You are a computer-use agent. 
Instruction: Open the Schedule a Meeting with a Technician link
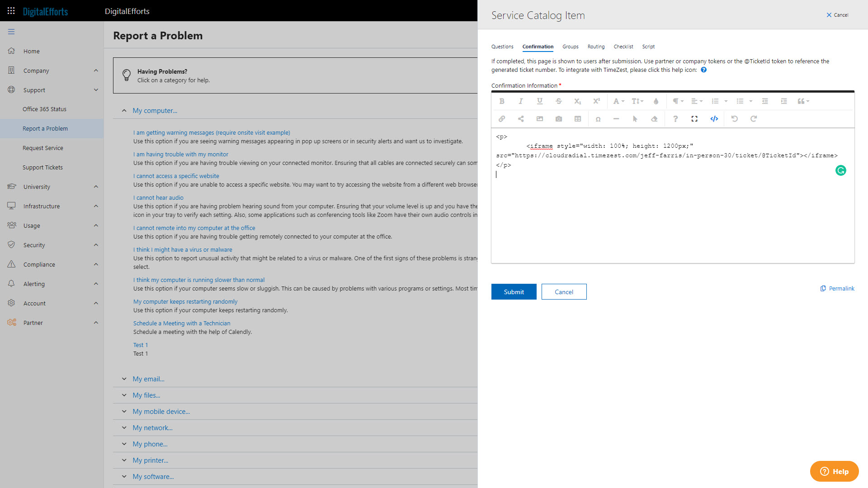click(182, 323)
